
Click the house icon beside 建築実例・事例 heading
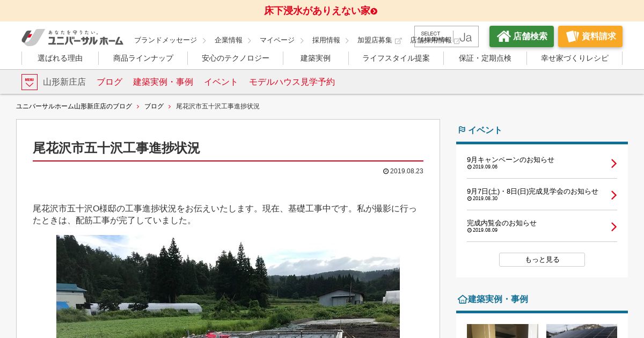[x=462, y=299]
